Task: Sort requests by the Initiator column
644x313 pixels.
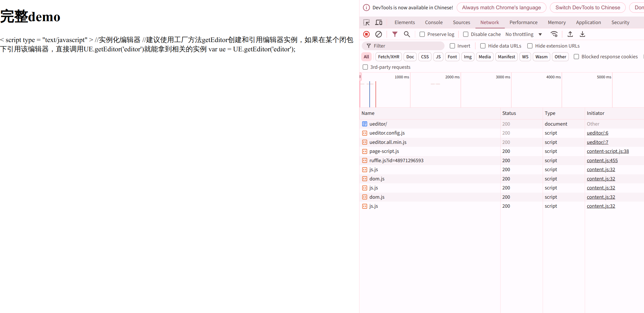Action: point(614,113)
